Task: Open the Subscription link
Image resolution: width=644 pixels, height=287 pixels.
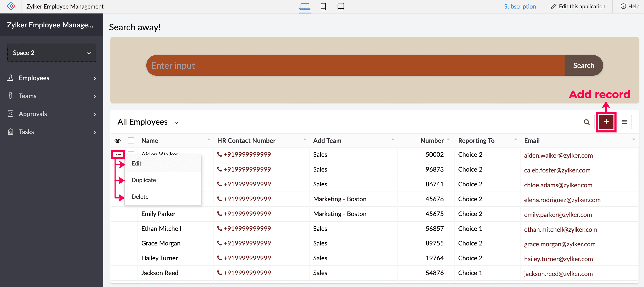Action: (x=520, y=7)
